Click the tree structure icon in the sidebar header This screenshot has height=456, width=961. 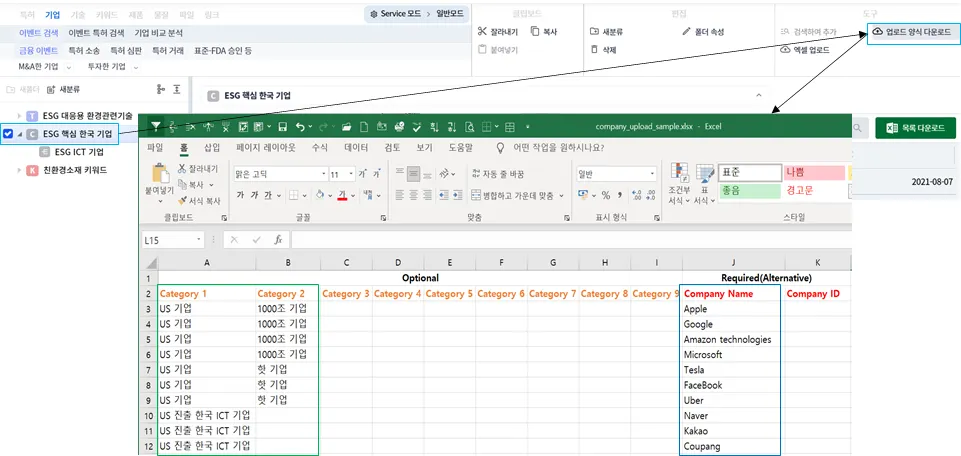161,89
